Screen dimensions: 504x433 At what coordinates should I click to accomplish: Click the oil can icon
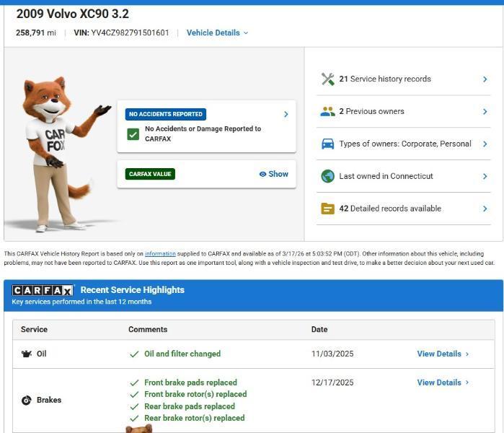point(27,354)
